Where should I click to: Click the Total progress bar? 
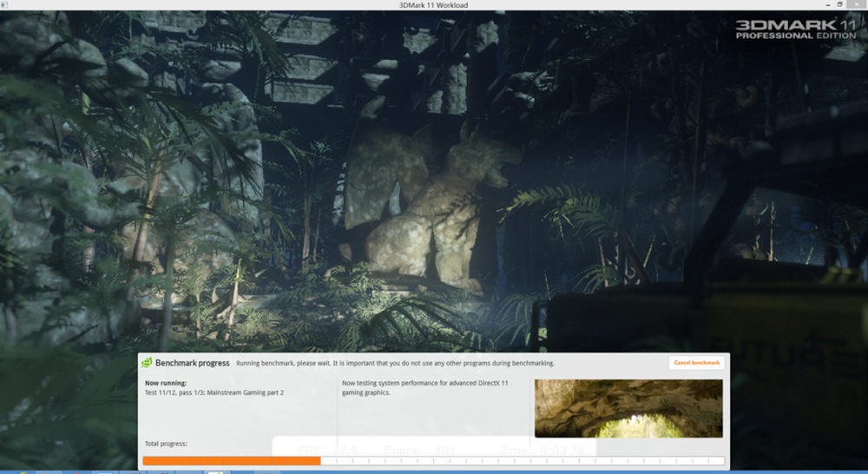[x=433, y=461]
